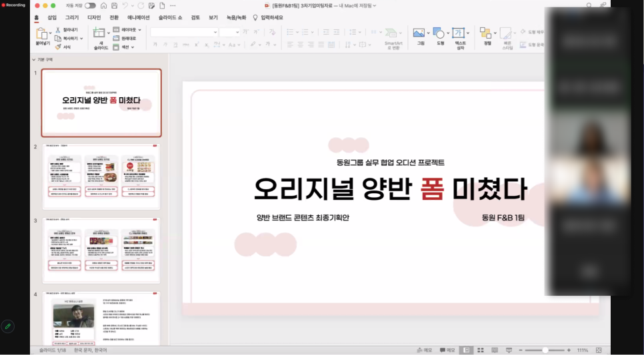Switch to Reading view icon
644x355 pixels.
point(495,350)
